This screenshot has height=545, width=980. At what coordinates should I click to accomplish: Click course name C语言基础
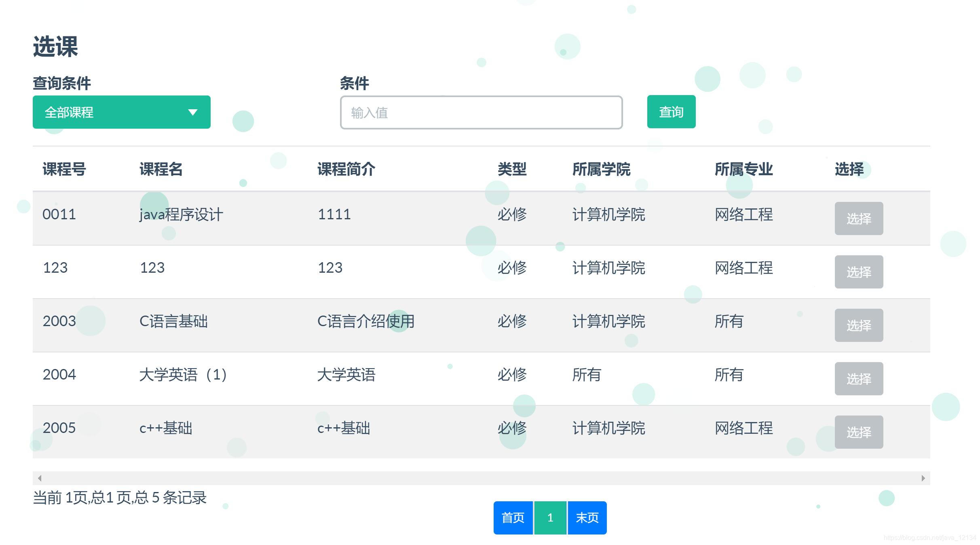[173, 321]
